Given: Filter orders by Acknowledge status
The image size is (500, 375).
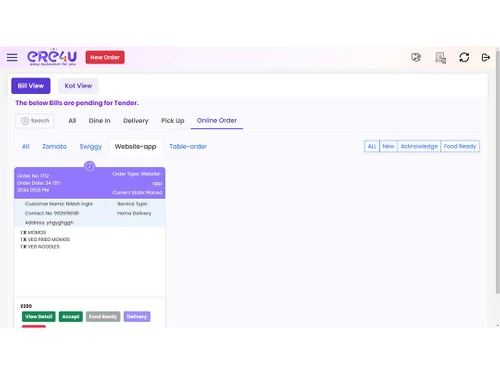Looking at the screenshot, I should pyautogui.click(x=419, y=146).
